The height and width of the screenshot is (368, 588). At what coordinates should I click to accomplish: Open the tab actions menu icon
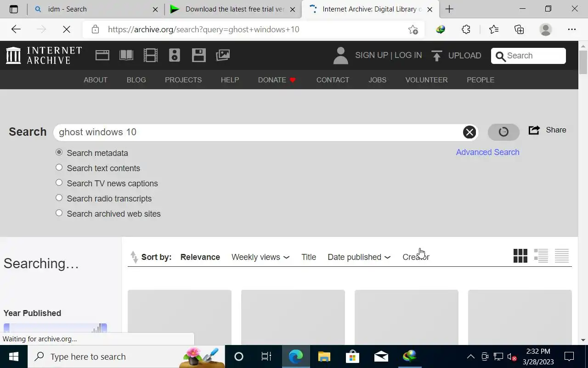point(14,9)
